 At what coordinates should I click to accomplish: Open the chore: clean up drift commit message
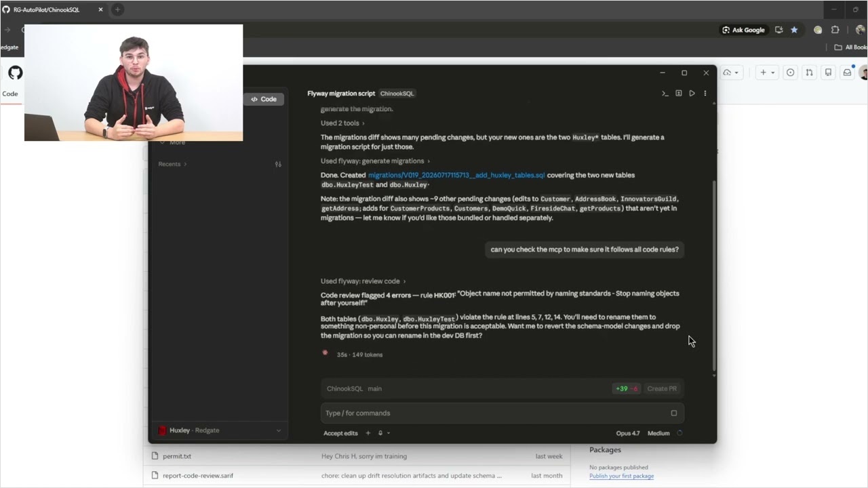click(x=412, y=476)
